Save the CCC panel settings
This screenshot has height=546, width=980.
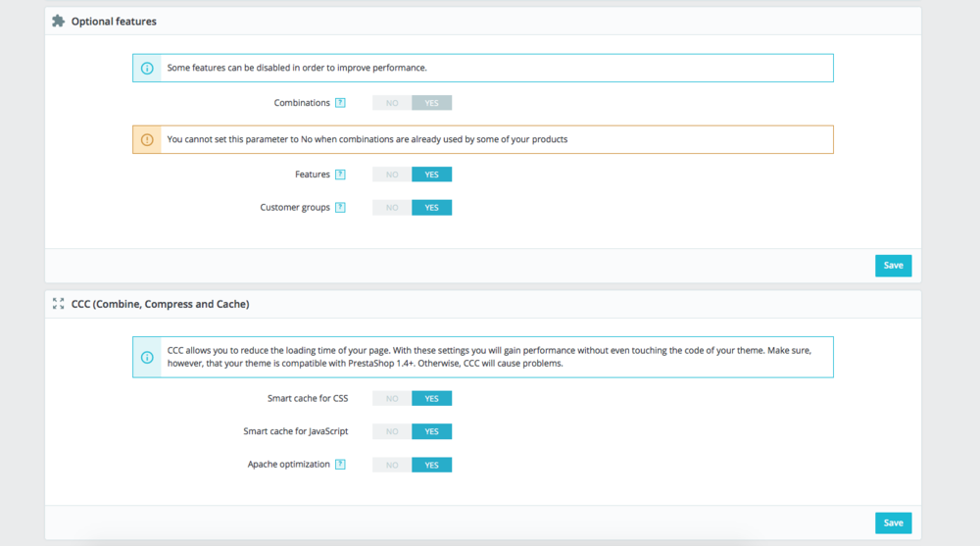893,522
